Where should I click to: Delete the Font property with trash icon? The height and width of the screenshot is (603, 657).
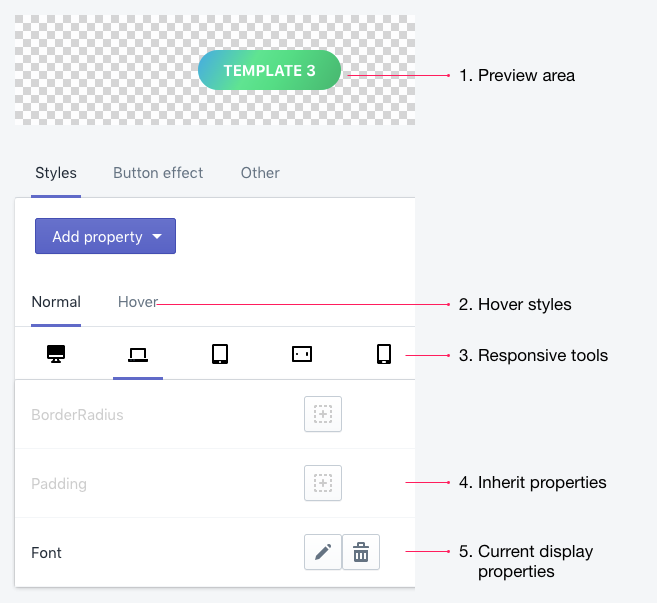click(361, 552)
